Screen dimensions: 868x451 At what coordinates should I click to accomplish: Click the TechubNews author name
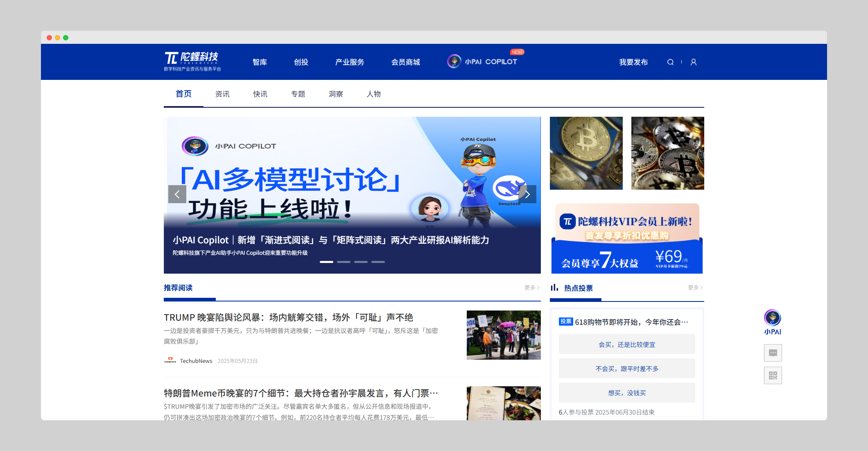point(196,361)
